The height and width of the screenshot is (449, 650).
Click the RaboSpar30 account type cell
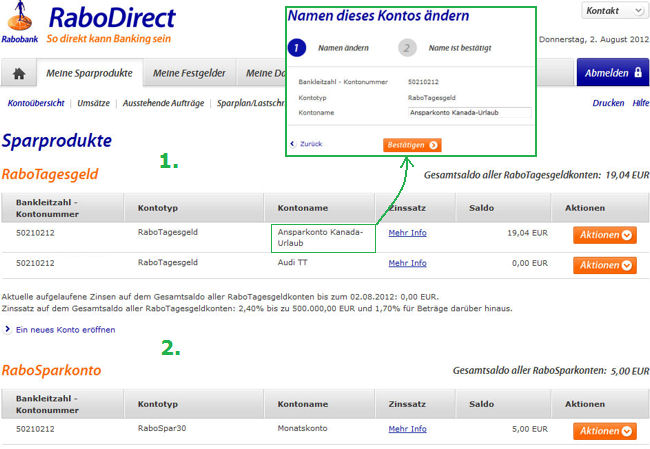pyautogui.click(x=162, y=428)
